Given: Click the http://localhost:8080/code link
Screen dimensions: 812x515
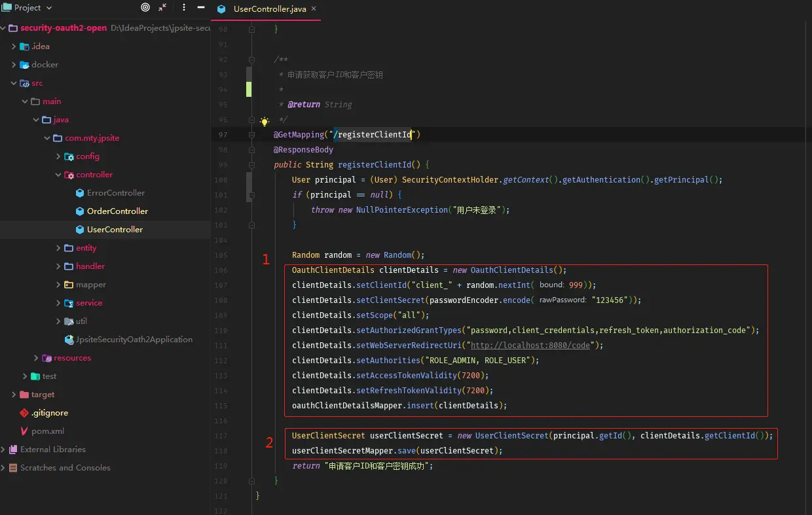Looking at the screenshot, I should [530, 346].
